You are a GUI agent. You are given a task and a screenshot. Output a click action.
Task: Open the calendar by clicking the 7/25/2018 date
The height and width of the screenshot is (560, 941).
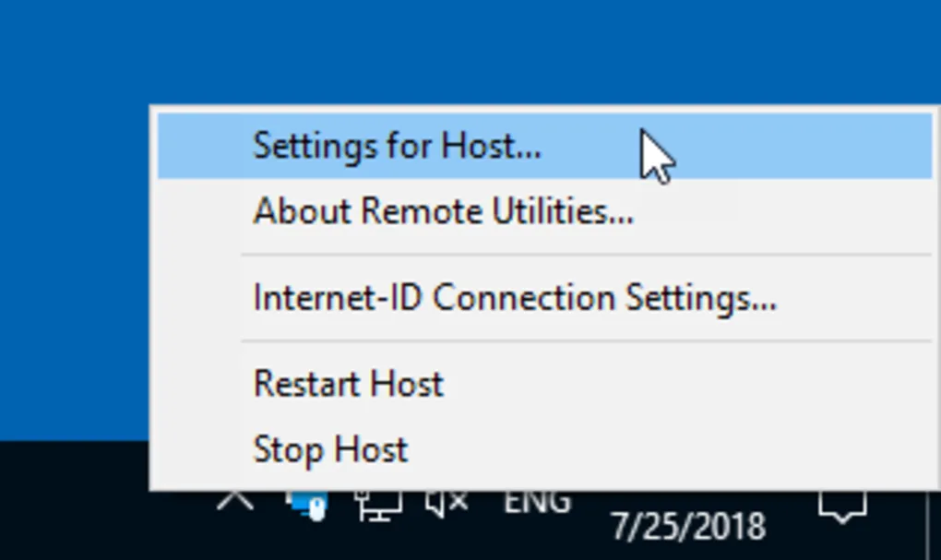coord(687,526)
